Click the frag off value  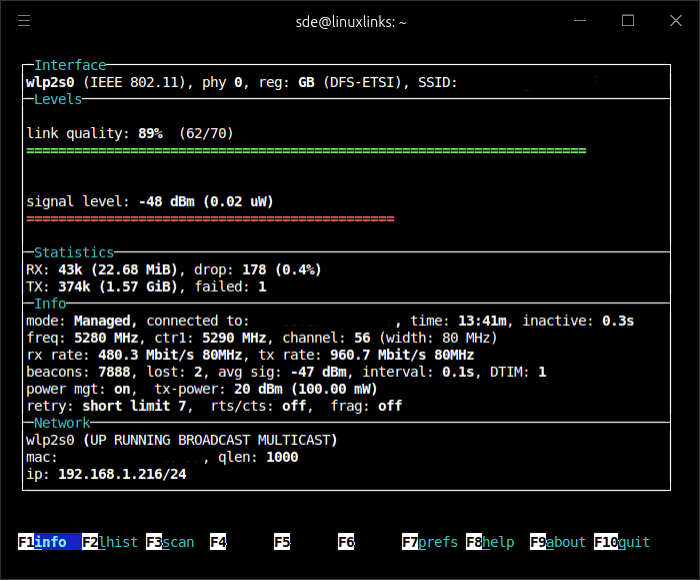coord(390,406)
